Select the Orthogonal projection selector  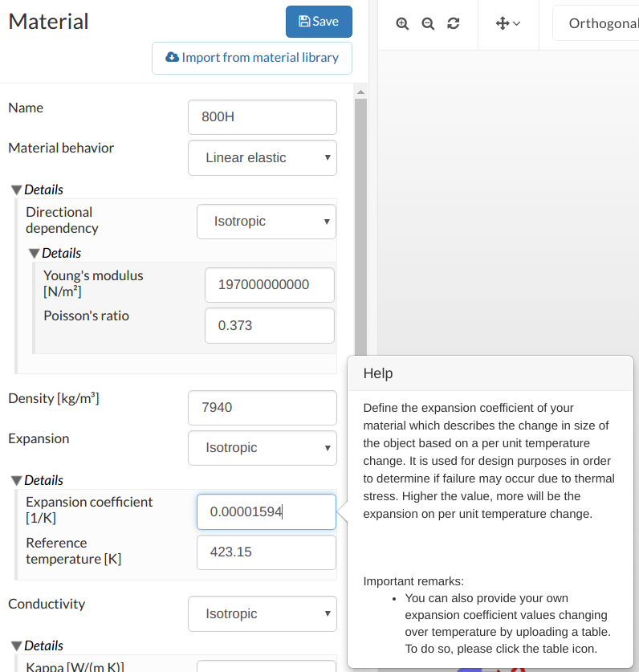[x=598, y=23]
